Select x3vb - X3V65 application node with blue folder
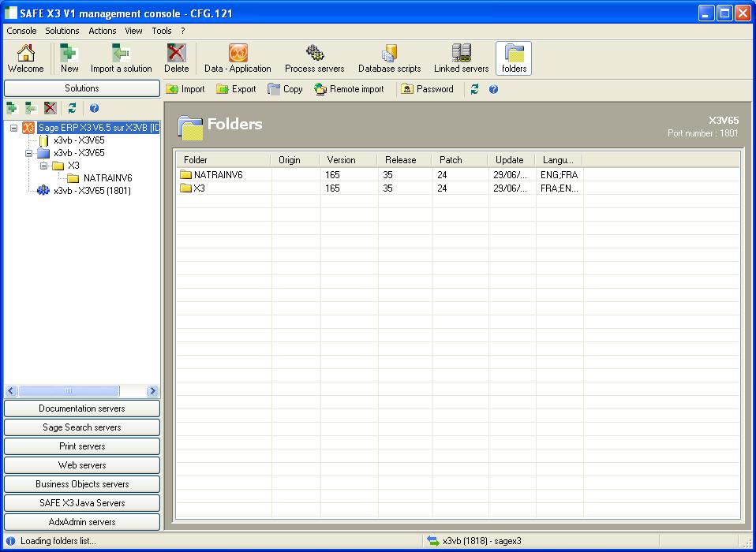756x552 pixels. pos(79,153)
